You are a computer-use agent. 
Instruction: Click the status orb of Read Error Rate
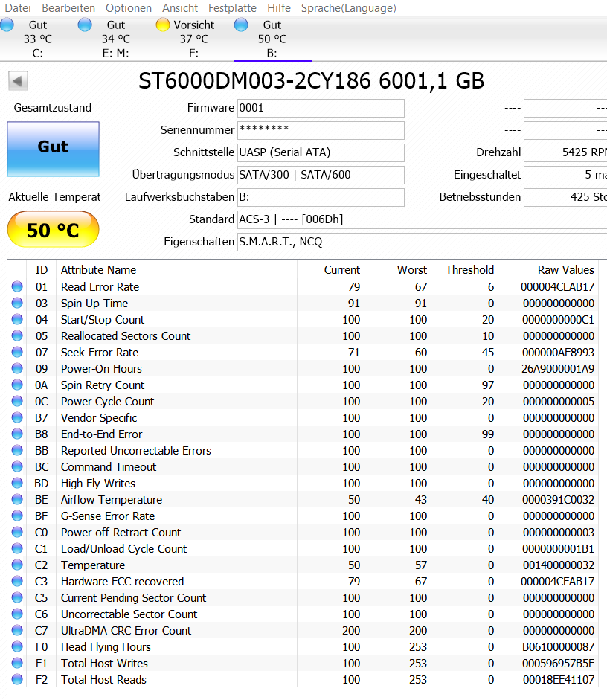coord(17,286)
